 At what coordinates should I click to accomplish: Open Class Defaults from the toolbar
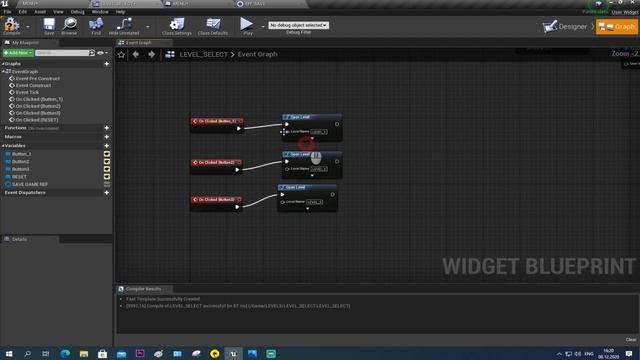pos(213,26)
